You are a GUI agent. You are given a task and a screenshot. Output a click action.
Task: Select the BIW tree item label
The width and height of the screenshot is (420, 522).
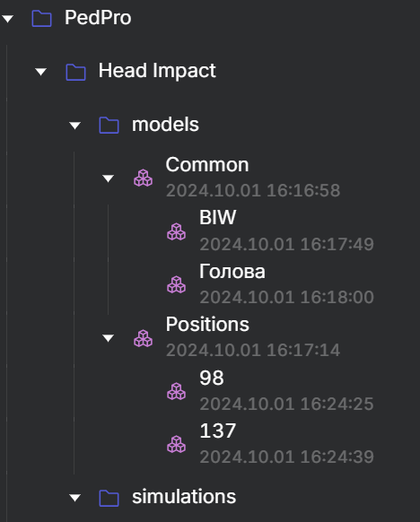[x=218, y=217]
